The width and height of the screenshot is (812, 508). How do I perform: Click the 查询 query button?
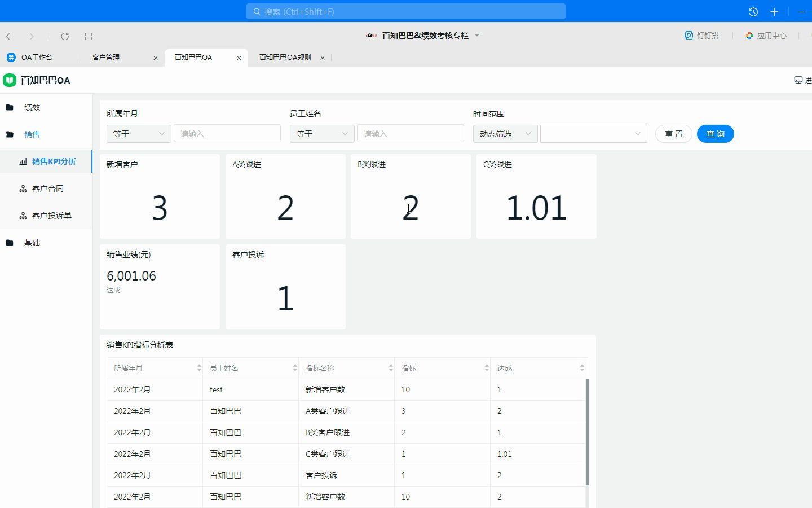pyautogui.click(x=716, y=134)
